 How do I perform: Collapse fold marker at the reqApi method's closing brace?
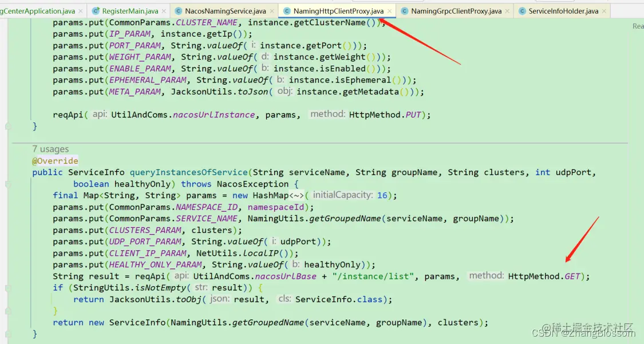[8, 126]
